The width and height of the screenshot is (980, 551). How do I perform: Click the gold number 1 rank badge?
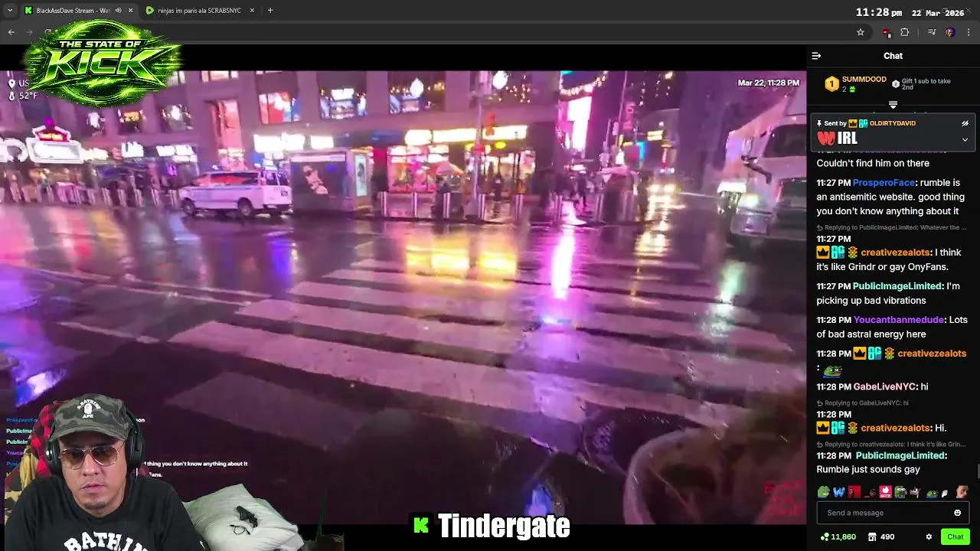pos(831,84)
